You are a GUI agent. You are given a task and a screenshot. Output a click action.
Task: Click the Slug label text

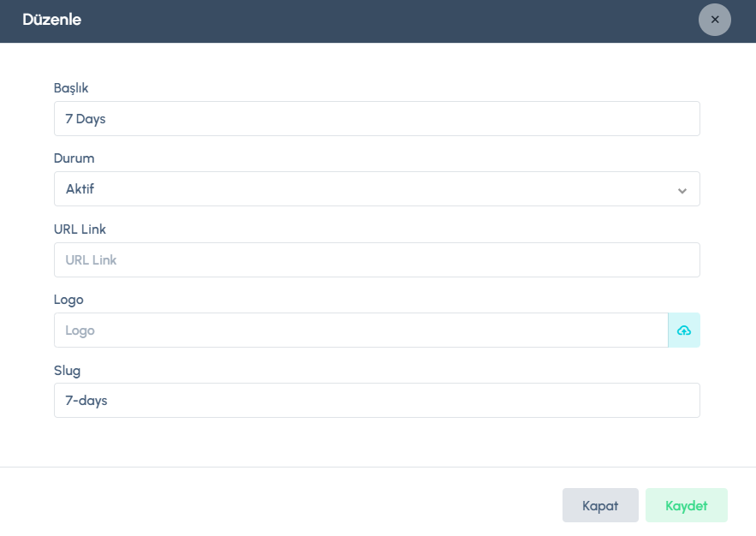pos(67,369)
